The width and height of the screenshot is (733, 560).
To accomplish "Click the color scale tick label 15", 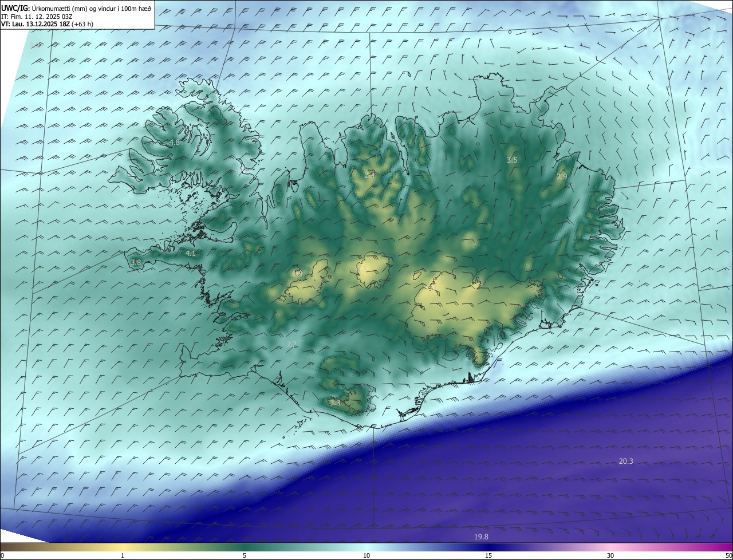I will 488,555.
